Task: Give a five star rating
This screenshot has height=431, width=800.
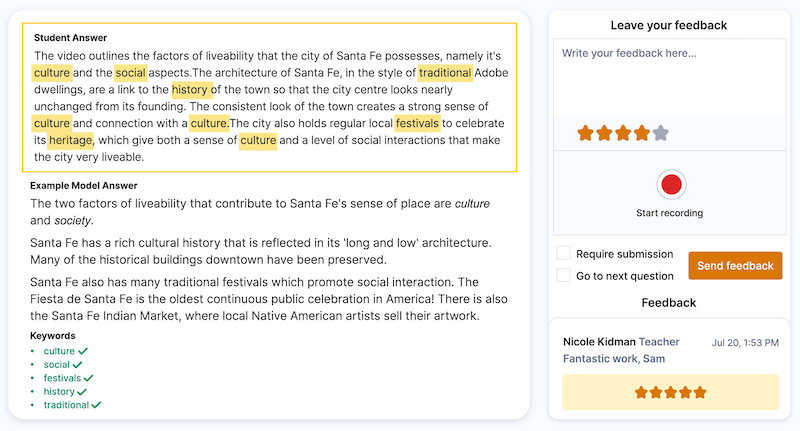Action: tap(661, 134)
